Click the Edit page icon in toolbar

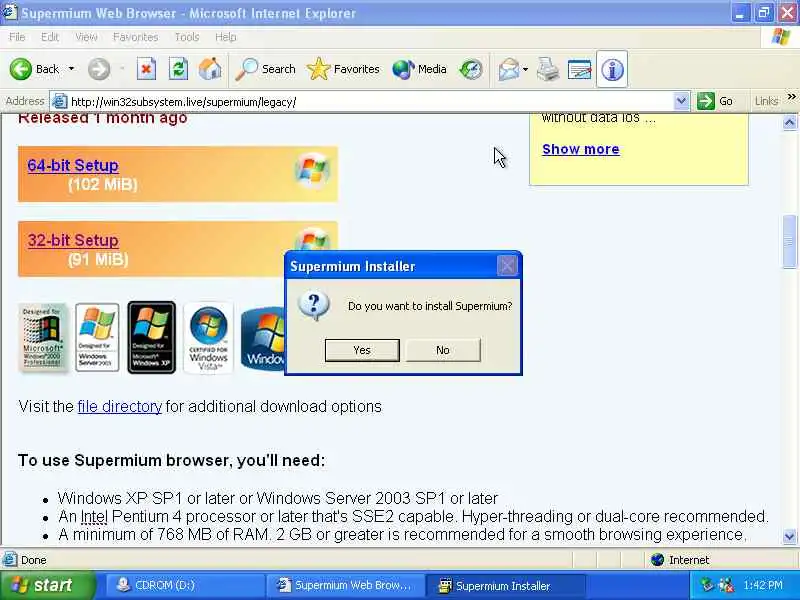(x=580, y=69)
